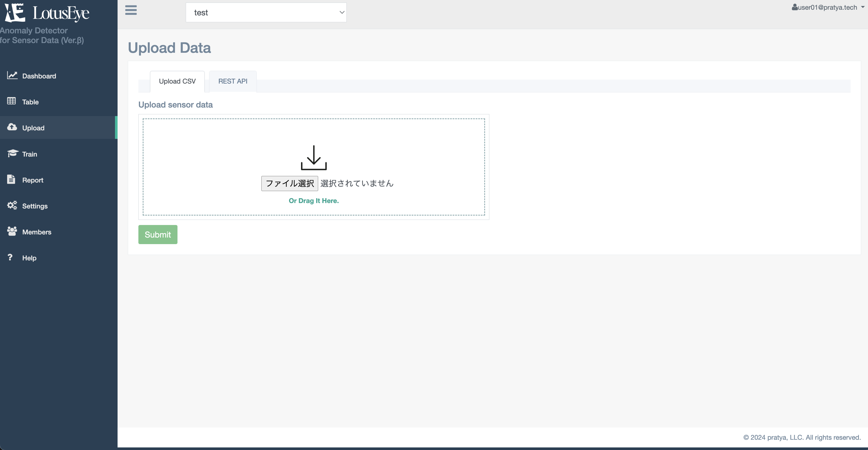Open the Members page from sidebar
Viewport: 868px width, 450px height.
pos(37,232)
